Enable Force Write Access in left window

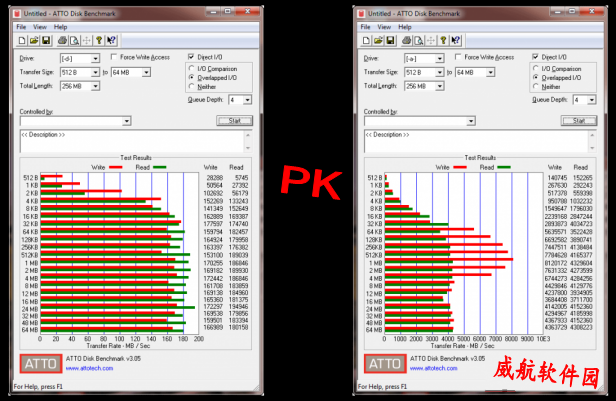click(x=114, y=57)
